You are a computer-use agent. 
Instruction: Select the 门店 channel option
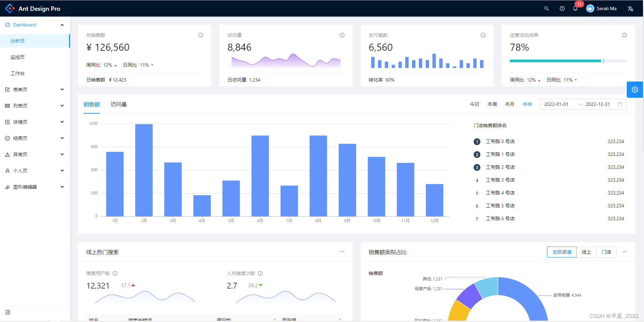point(606,252)
